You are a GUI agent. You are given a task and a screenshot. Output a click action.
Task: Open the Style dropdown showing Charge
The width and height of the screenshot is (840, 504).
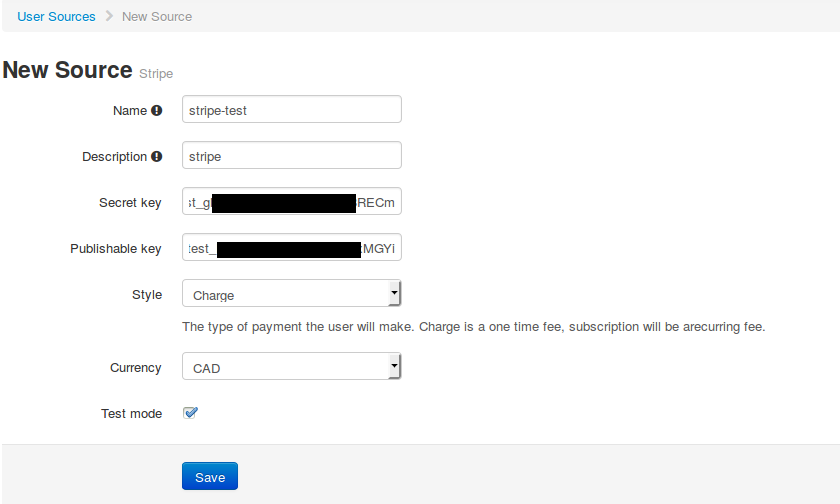click(x=292, y=294)
